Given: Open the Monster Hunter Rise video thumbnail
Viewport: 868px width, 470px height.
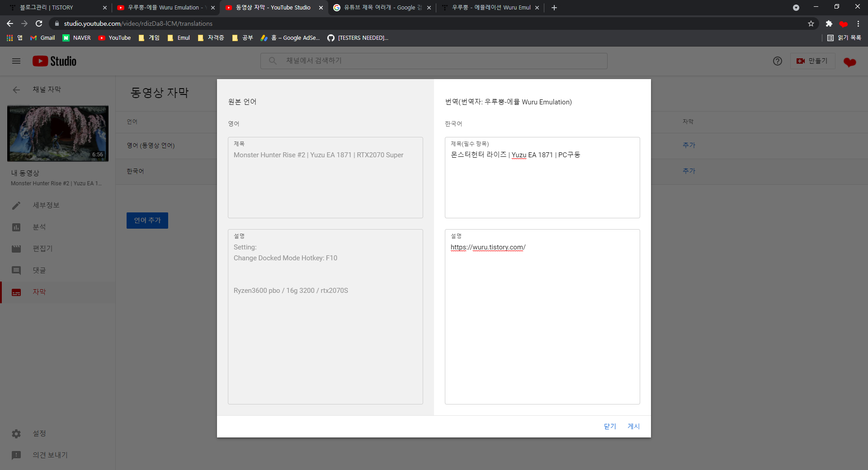Looking at the screenshot, I should tap(58, 134).
